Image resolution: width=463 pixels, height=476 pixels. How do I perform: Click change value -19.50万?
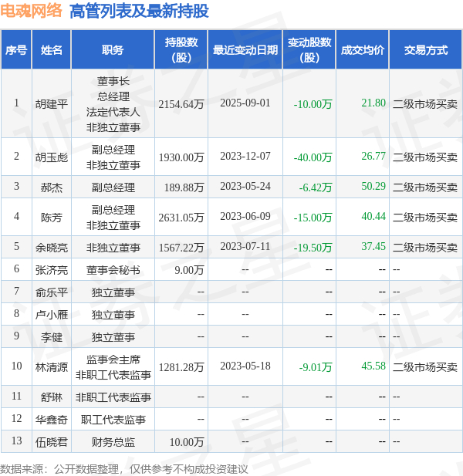point(313,248)
